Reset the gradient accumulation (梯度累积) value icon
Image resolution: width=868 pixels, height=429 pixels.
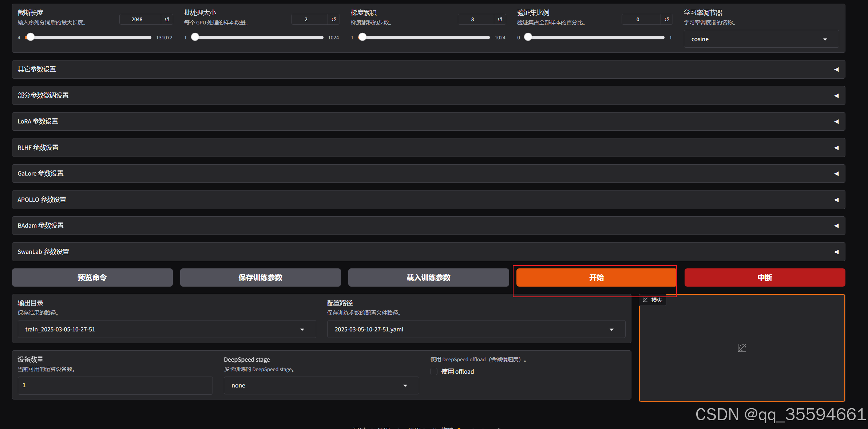[x=500, y=19]
